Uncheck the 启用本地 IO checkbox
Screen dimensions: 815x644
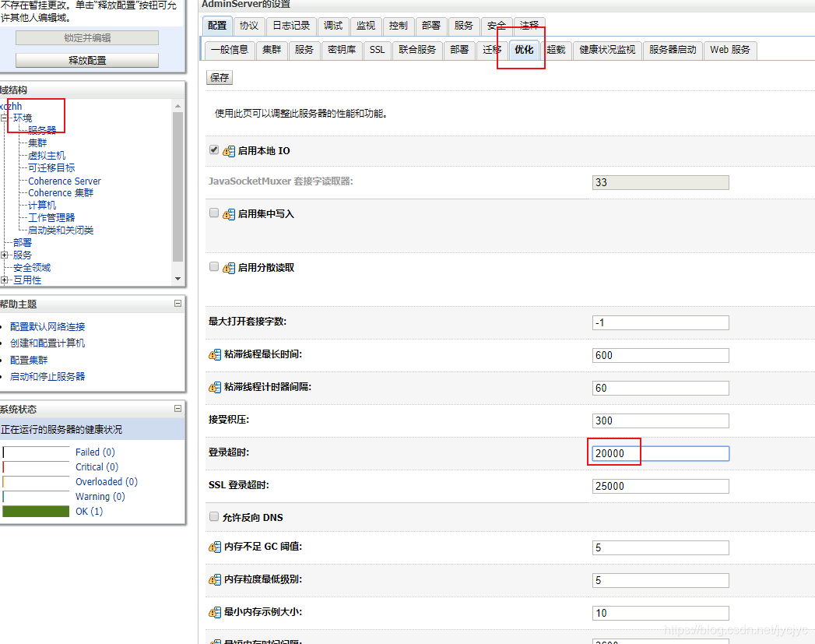point(213,151)
